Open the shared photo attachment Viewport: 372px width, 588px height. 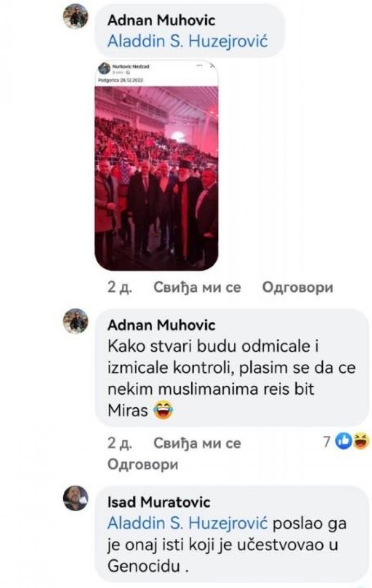point(156,165)
